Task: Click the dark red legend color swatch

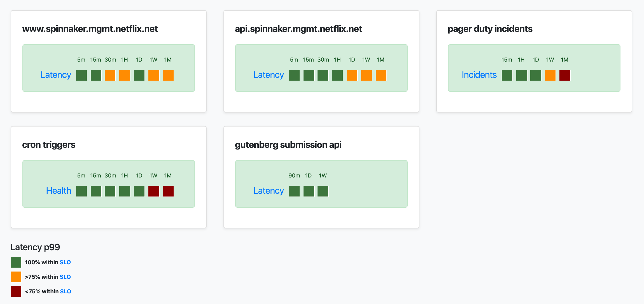Action: [16, 291]
